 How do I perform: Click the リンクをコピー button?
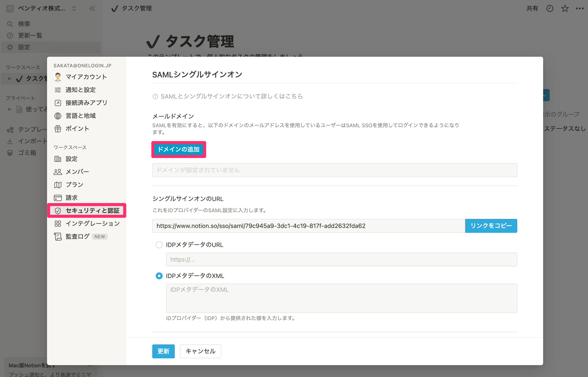point(491,226)
